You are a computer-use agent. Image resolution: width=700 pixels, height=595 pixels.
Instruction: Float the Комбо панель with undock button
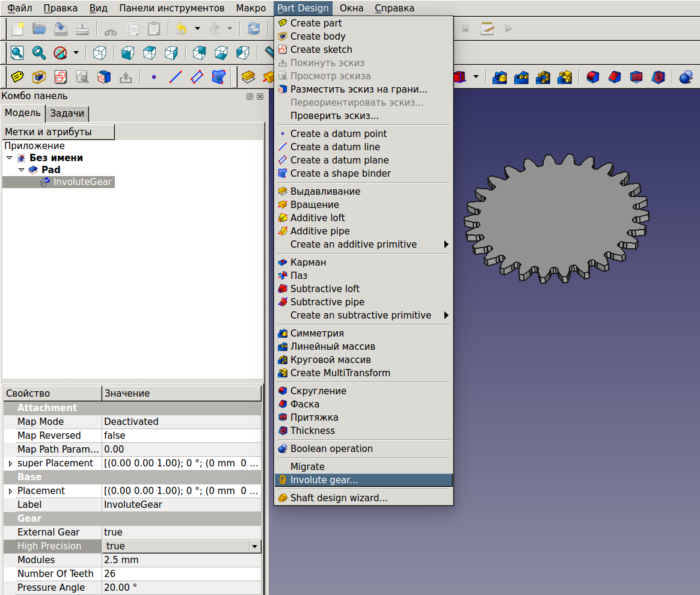pyautogui.click(x=250, y=96)
